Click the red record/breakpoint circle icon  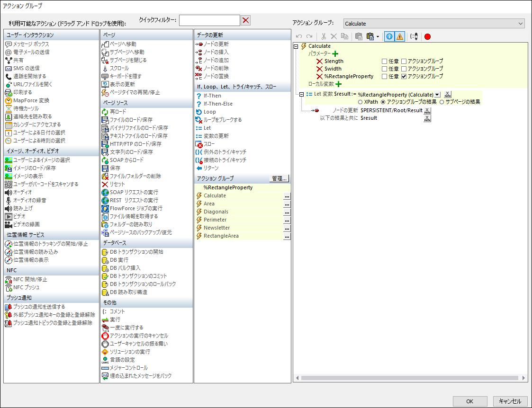pos(427,36)
